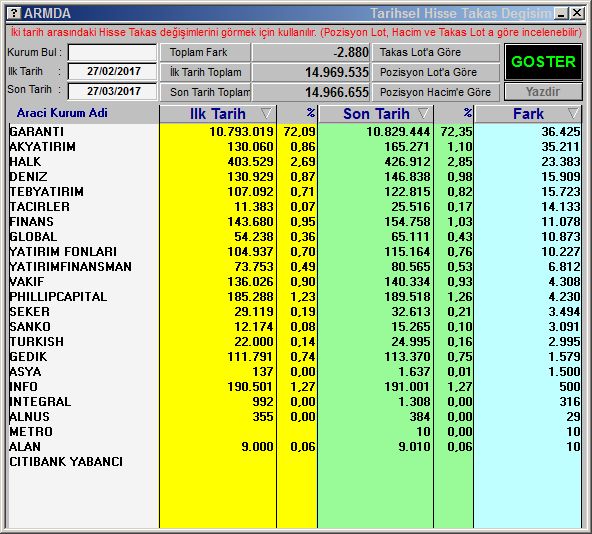This screenshot has width=592, height=534.
Task: Click the green GOSTER button
Action: [x=543, y=62]
